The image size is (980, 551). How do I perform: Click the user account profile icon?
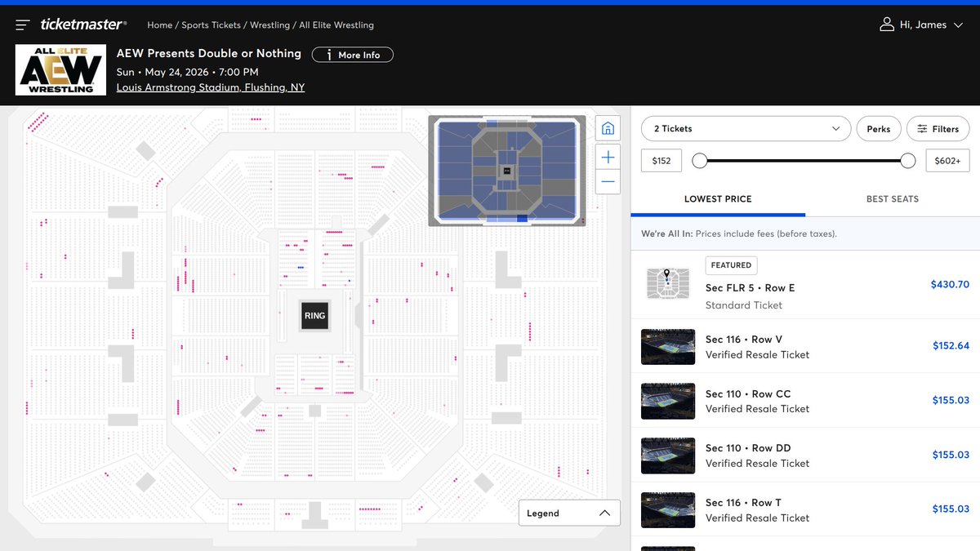[x=887, y=25]
